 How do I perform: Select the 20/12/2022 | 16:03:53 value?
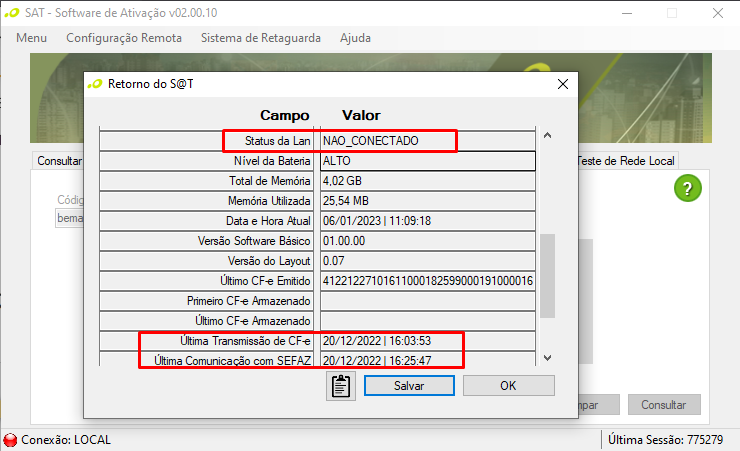(x=428, y=341)
